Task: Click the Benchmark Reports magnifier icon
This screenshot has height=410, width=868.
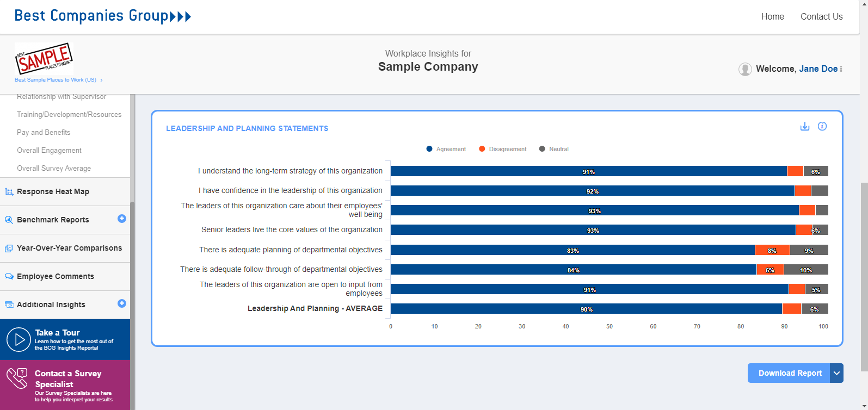Action: (x=9, y=220)
